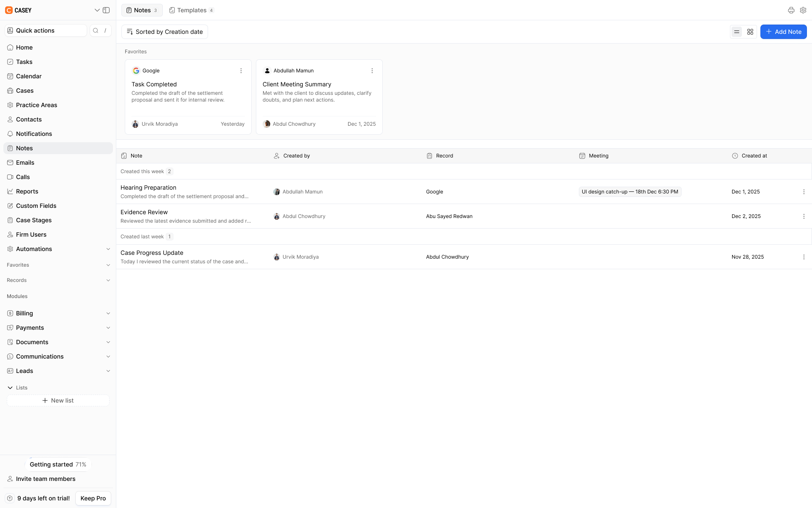
Task: Expand the Billing module
Action: (108, 313)
